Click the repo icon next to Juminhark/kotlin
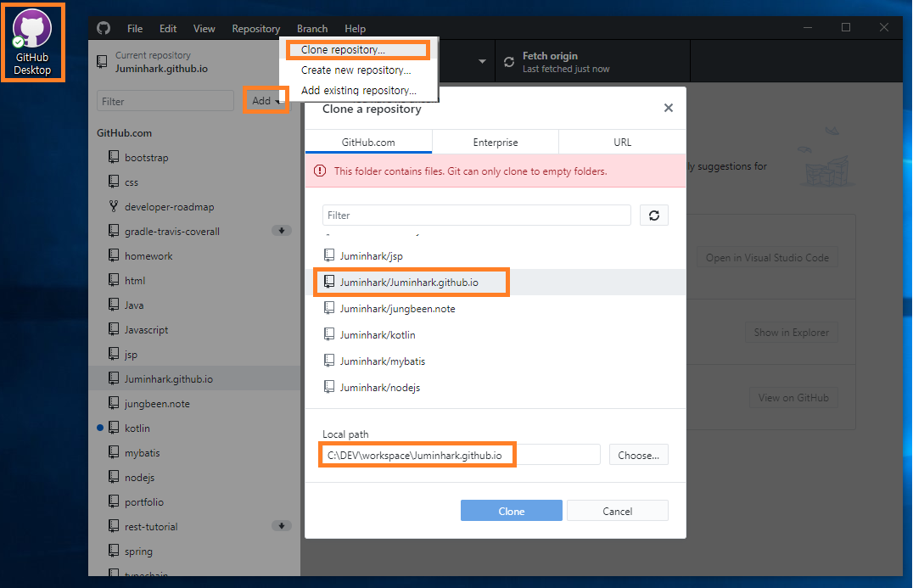The height and width of the screenshot is (588, 913). point(329,334)
